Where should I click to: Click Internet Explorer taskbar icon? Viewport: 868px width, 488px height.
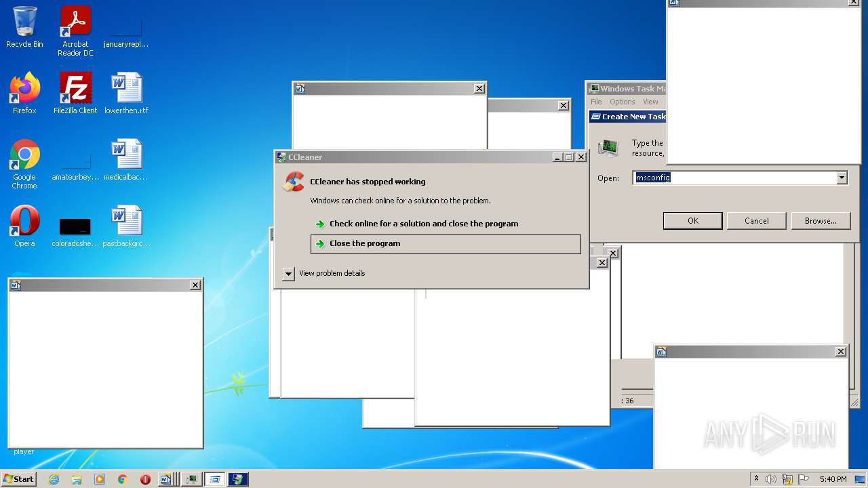point(54,479)
